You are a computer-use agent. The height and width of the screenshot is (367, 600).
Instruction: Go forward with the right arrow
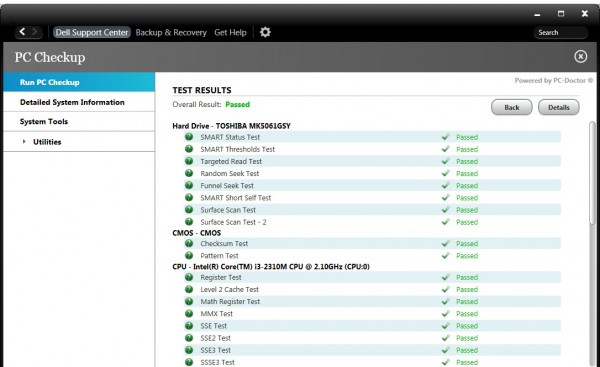pyautogui.click(x=34, y=32)
